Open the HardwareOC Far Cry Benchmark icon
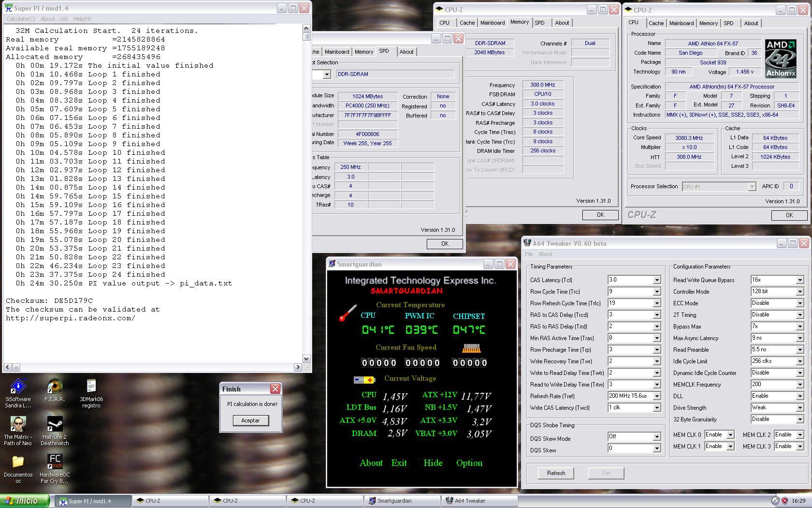The width and height of the screenshot is (812, 508). coord(55,462)
